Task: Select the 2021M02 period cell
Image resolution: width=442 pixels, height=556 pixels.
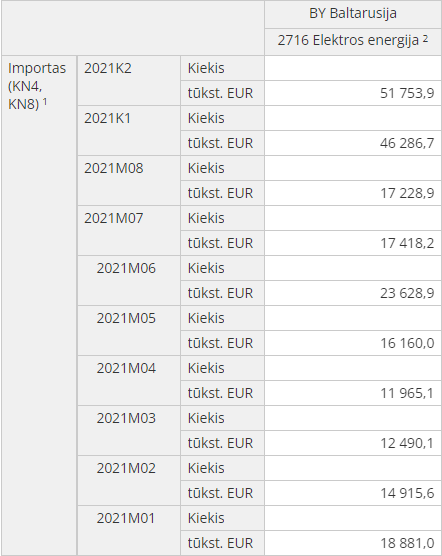Action: 129,480
